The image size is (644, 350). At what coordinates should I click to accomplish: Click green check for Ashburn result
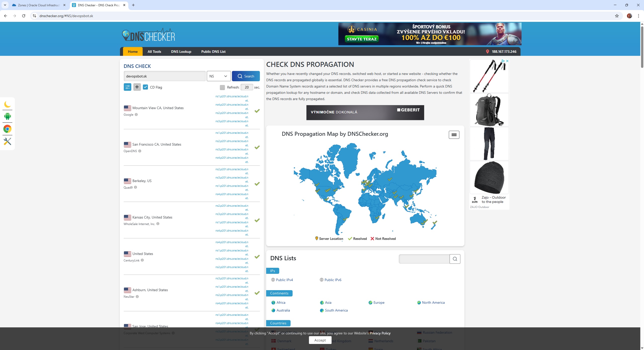[x=257, y=293]
